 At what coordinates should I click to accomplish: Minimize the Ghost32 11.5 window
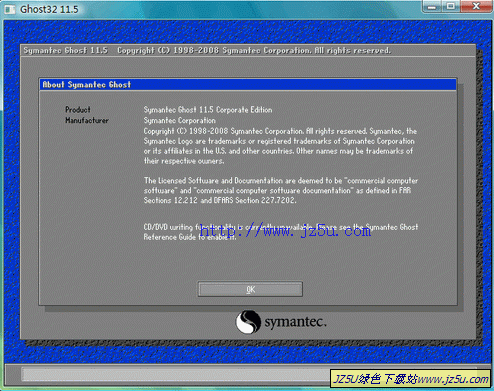432,7
